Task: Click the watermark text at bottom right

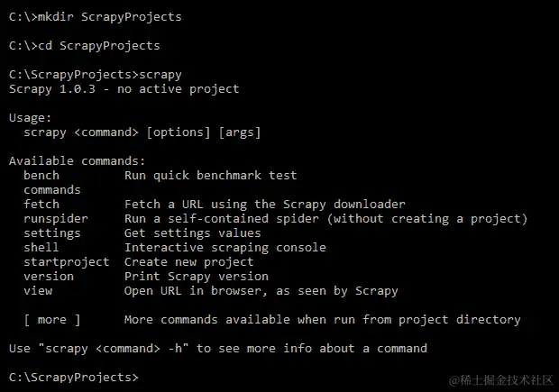Action: 501,380
